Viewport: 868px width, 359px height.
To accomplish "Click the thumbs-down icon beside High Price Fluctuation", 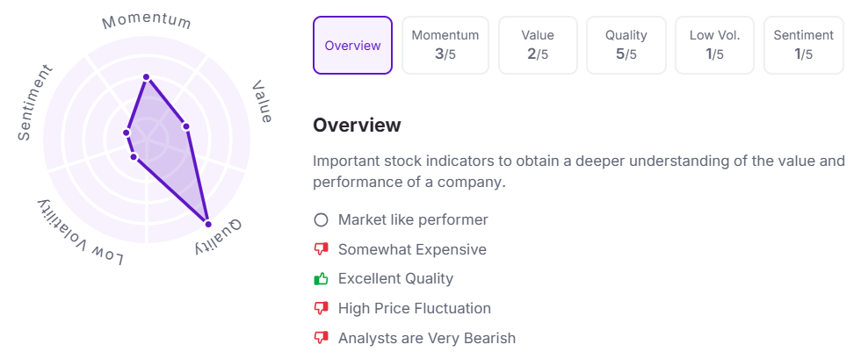I will 321,309.
